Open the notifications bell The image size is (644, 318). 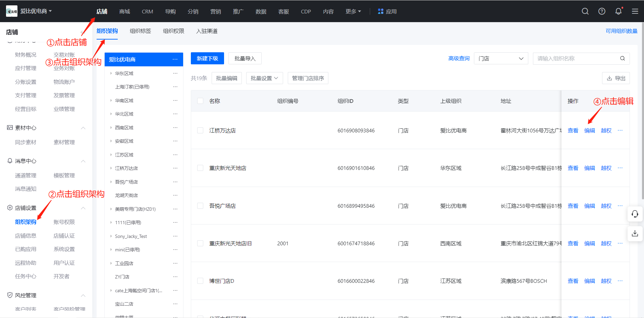(x=619, y=11)
